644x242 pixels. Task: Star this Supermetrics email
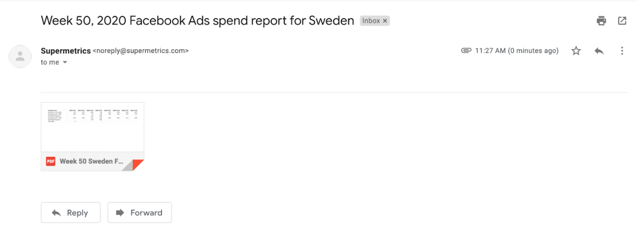pyautogui.click(x=576, y=51)
